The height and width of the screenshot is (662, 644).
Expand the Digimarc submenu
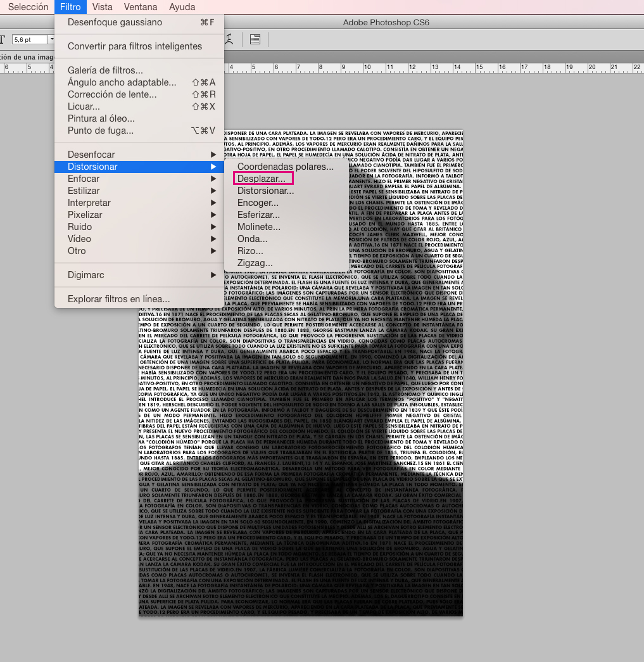[139, 275]
